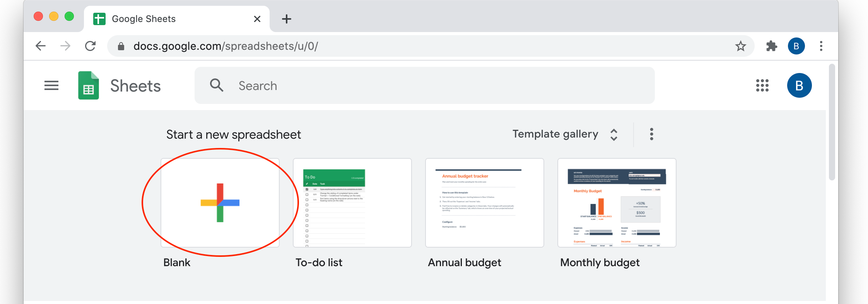This screenshot has width=868, height=304.
Task: Click the new tab plus button
Action: click(287, 19)
